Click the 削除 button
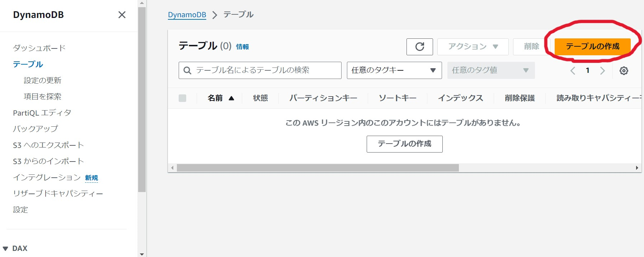Image resolution: width=644 pixels, height=257 pixels. tap(532, 47)
